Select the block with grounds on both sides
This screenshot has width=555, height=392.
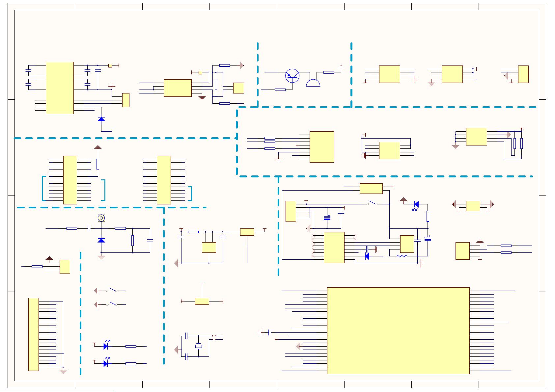[473, 206]
